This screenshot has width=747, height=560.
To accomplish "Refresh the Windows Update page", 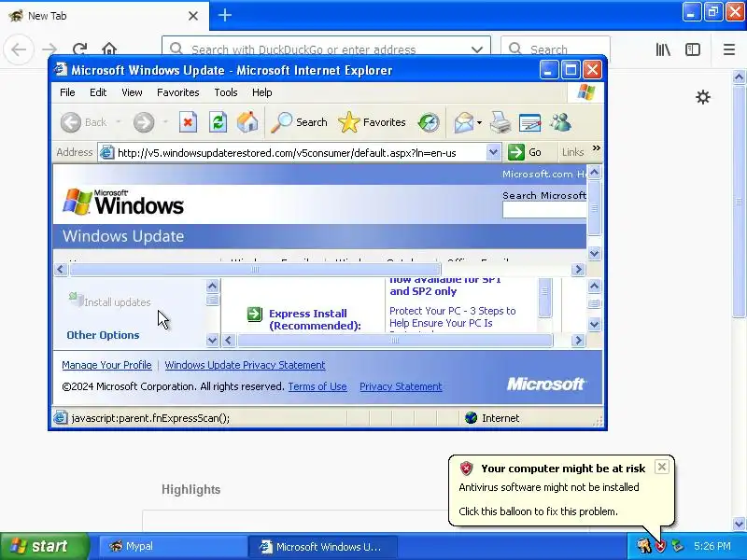I will tap(218, 122).
